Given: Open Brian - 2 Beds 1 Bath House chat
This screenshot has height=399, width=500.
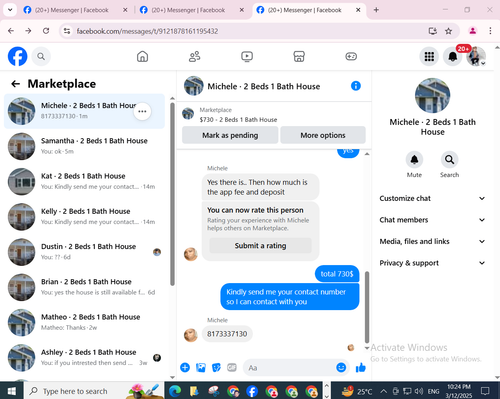Looking at the screenshot, I should click(x=84, y=287).
